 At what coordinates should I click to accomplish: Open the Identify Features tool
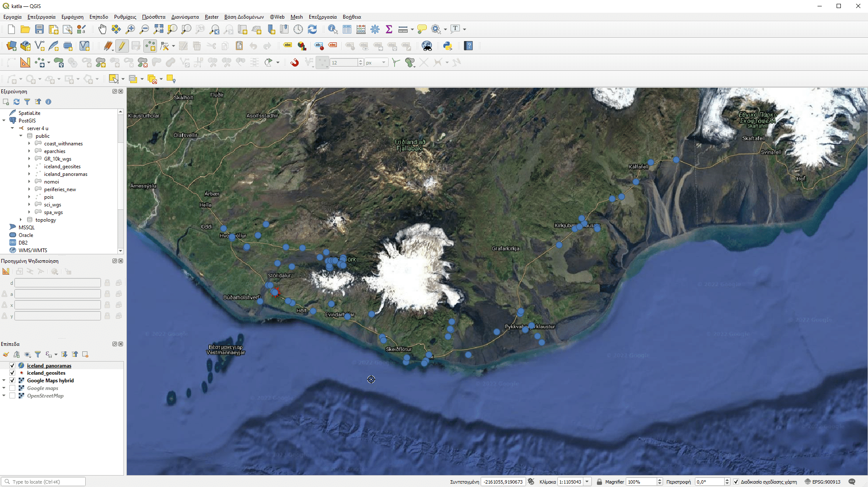[x=332, y=29]
